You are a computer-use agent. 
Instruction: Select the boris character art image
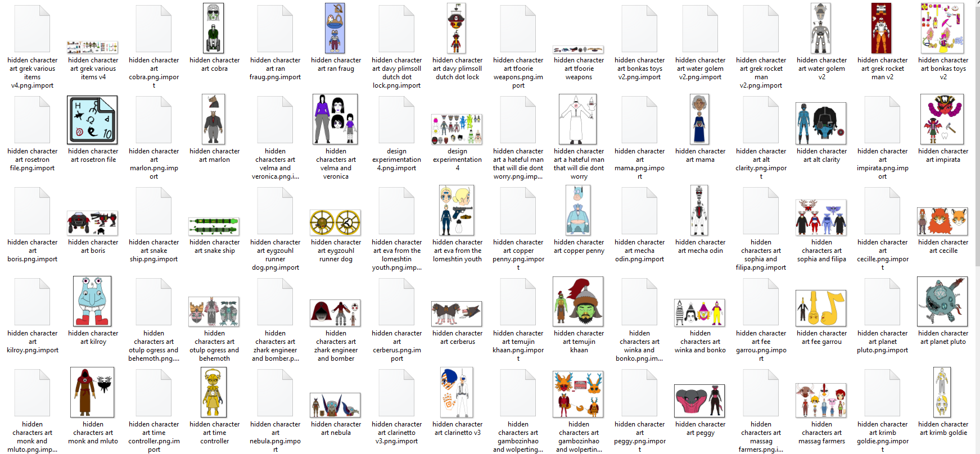click(x=92, y=223)
